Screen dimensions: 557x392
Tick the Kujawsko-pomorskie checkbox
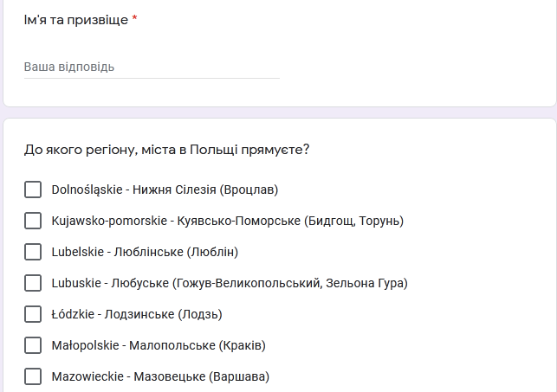click(x=33, y=221)
